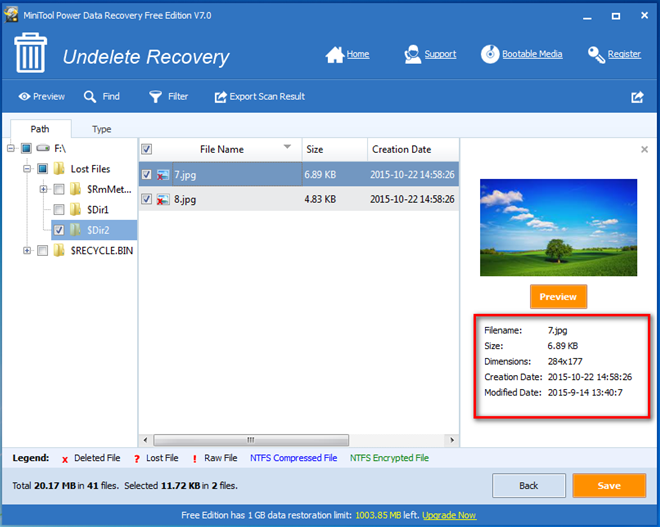Image resolution: width=660 pixels, height=527 pixels.
Task: Sort by the Creation Date column header
Action: pyautogui.click(x=413, y=149)
